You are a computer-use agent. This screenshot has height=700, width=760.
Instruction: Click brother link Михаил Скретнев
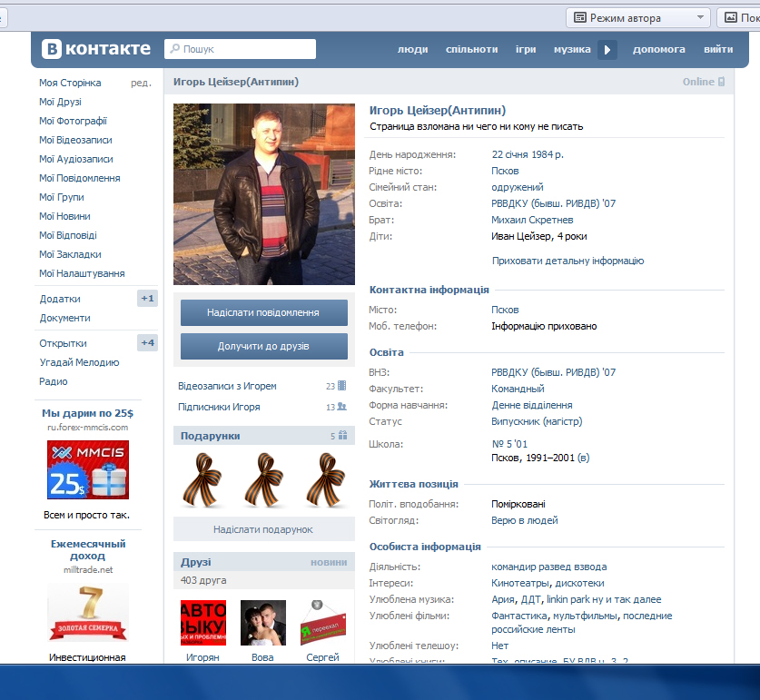(x=532, y=220)
